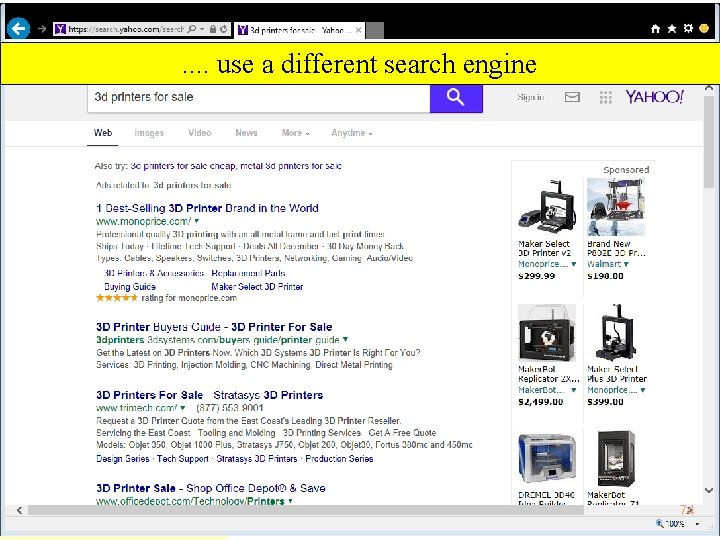Open a new blank tab
Image resolution: width=720 pixels, height=540 pixels.
click(x=375, y=30)
